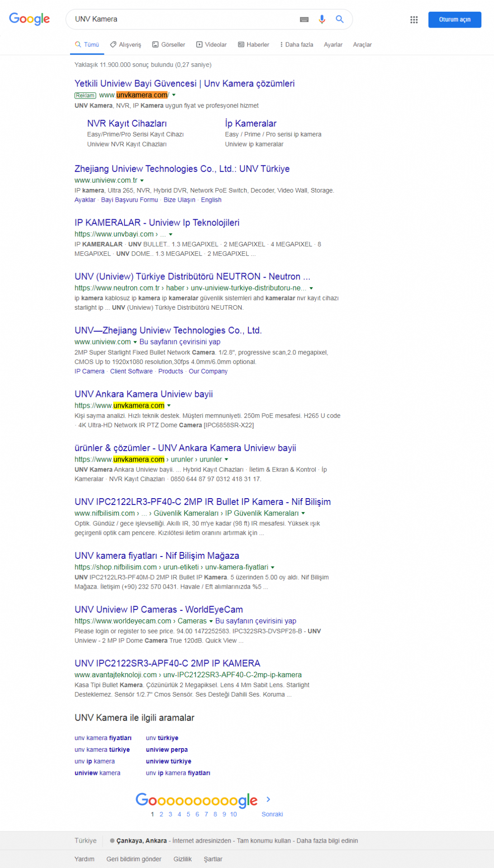Screen dimensions: 494x868
Task: Open Zhejiang Uniview UNV Türkiye result
Action: [182, 169]
